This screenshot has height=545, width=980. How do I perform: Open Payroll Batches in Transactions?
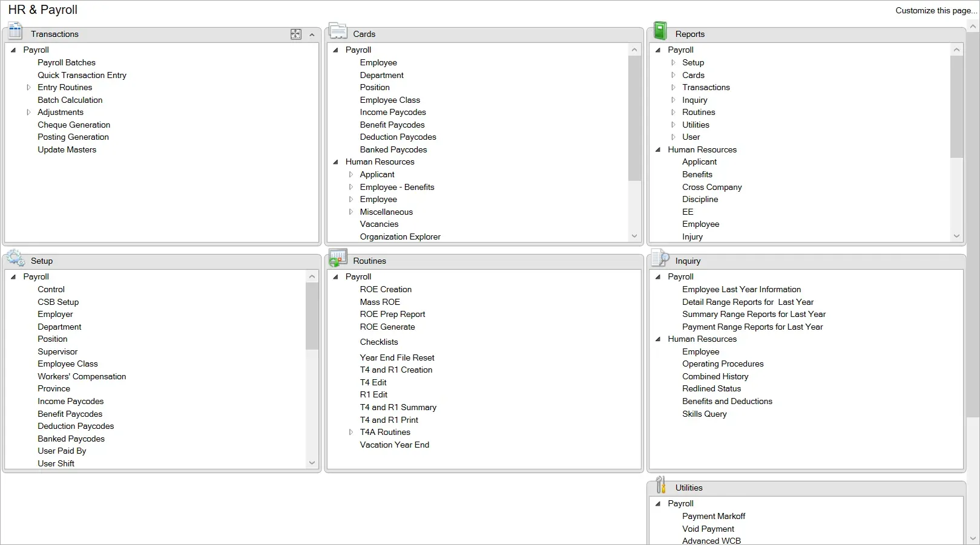[67, 62]
